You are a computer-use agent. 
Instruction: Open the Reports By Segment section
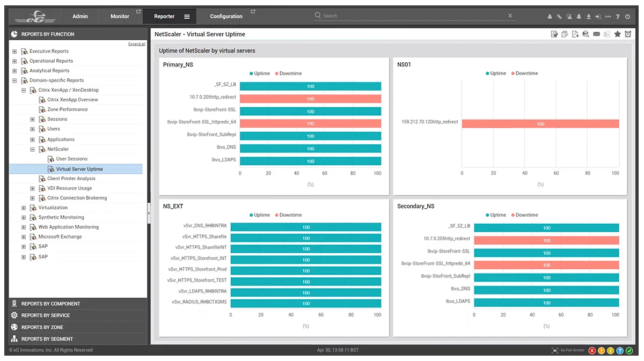(78, 339)
